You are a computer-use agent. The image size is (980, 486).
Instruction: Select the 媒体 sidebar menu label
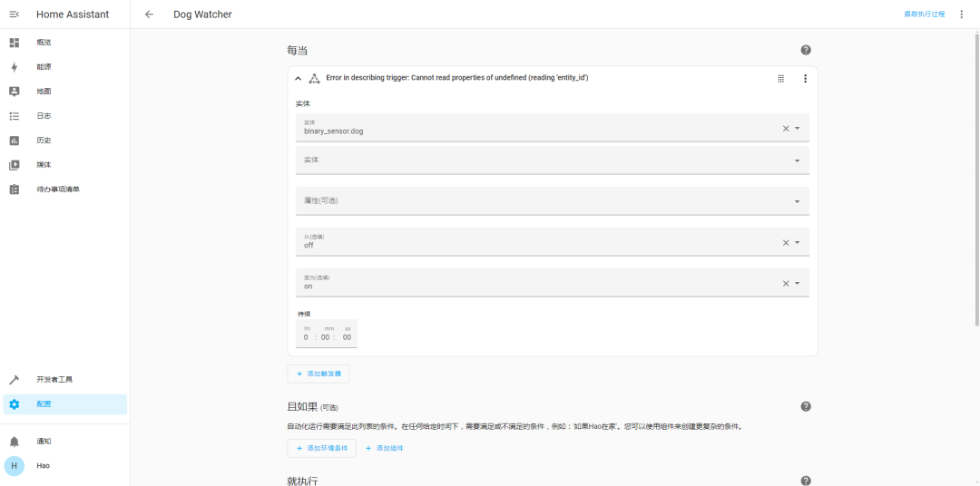point(44,165)
